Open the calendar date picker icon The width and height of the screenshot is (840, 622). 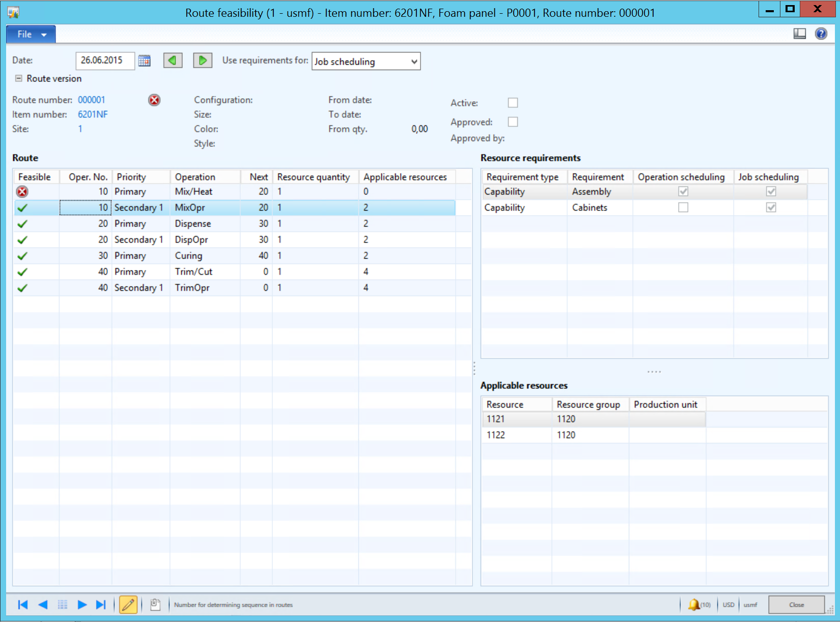coord(145,61)
